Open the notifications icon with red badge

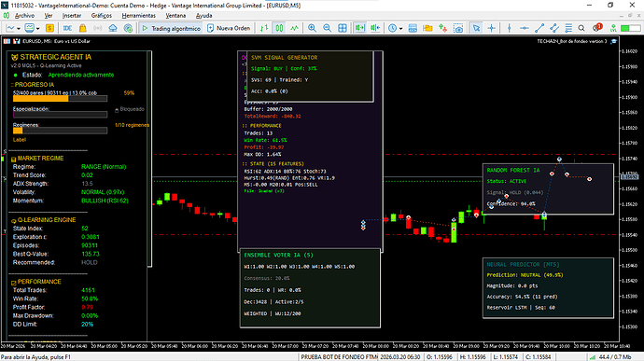[x=597, y=27]
